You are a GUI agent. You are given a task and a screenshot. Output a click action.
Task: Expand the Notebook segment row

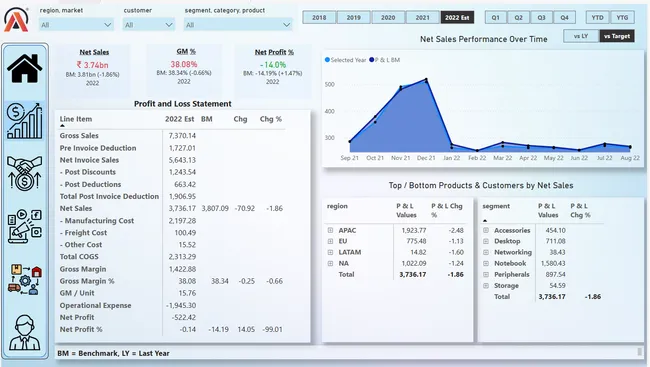(486, 263)
